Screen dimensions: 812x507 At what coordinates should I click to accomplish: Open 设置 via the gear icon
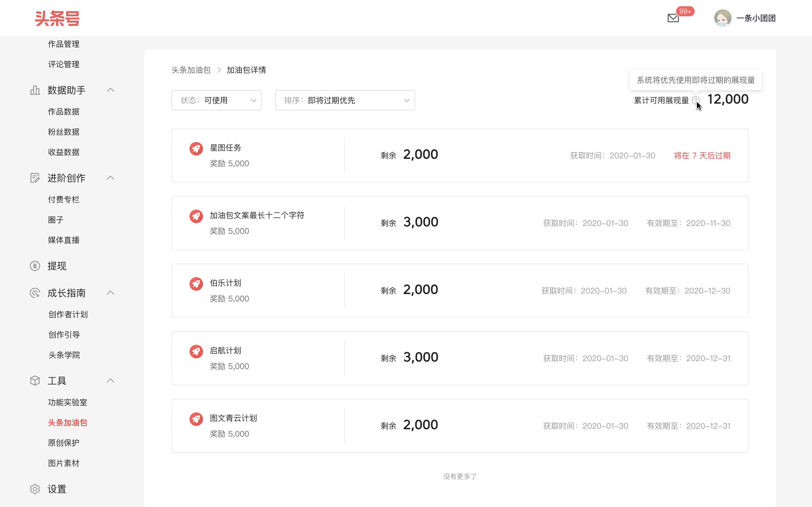(35, 489)
